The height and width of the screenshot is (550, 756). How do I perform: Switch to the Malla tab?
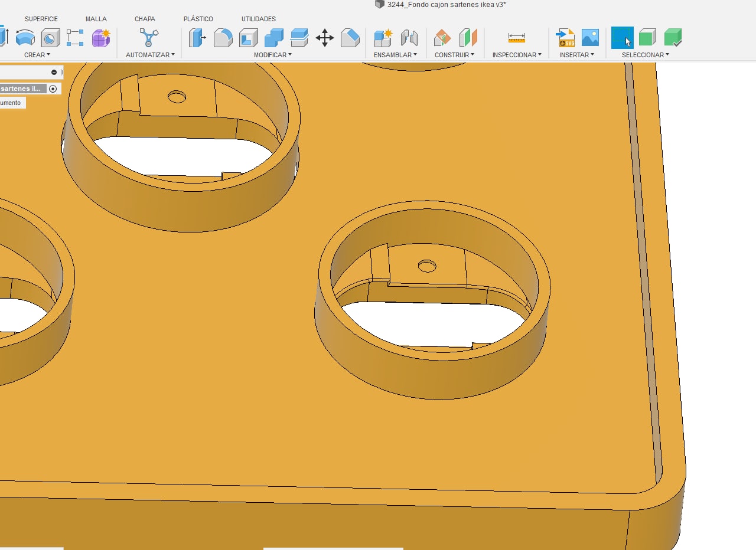click(95, 18)
